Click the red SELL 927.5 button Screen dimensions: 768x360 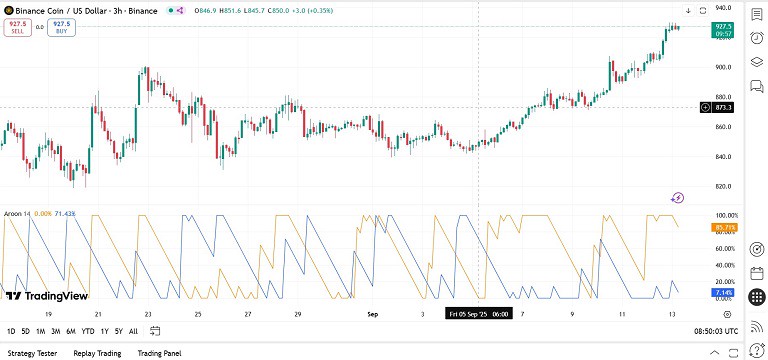point(18,27)
